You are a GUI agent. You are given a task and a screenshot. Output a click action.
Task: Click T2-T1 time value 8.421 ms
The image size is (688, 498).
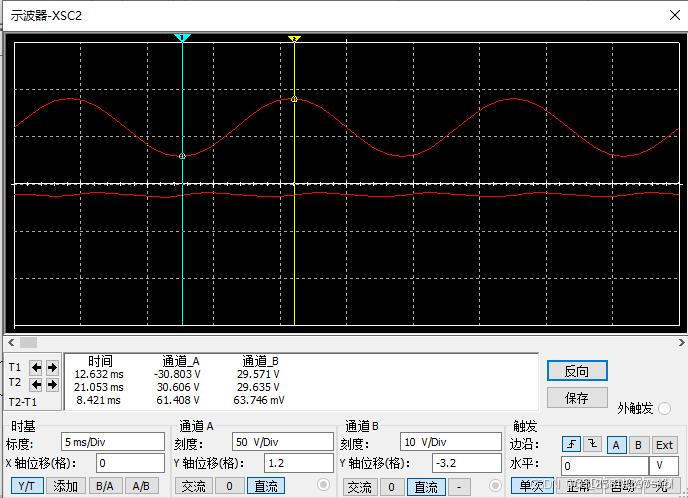pos(98,400)
